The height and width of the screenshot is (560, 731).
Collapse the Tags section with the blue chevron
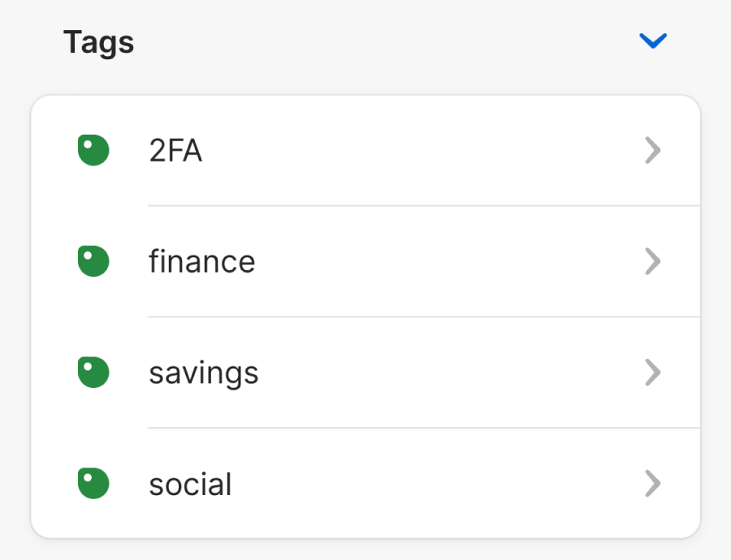click(653, 41)
